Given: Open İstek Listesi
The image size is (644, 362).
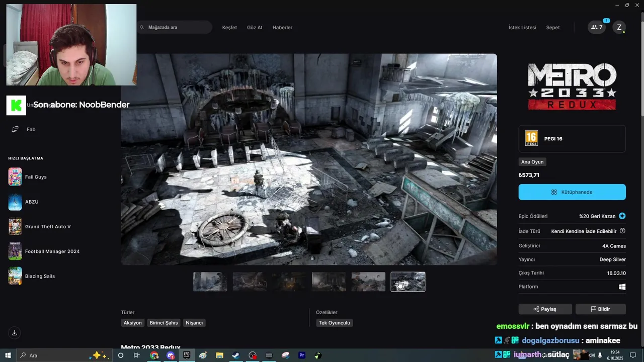Looking at the screenshot, I should point(522,28).
